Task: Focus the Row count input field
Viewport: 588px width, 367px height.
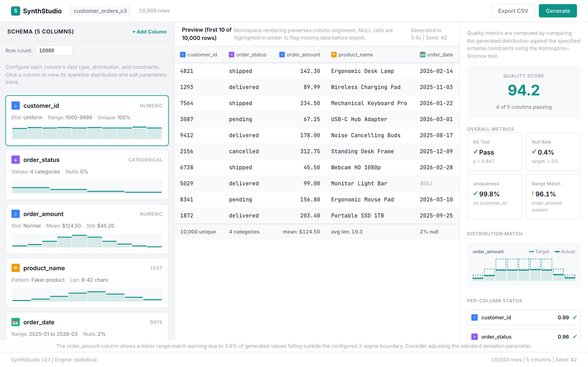Action: [x=54, y=50]
